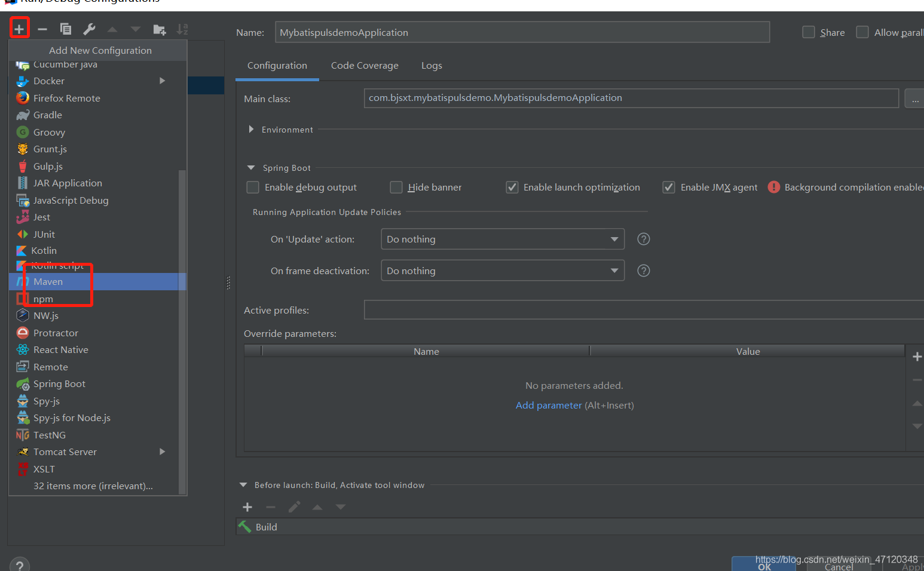Click the Move Down arrow in configurations toolbar
The image size is (924, 571).
pos(136,29)
